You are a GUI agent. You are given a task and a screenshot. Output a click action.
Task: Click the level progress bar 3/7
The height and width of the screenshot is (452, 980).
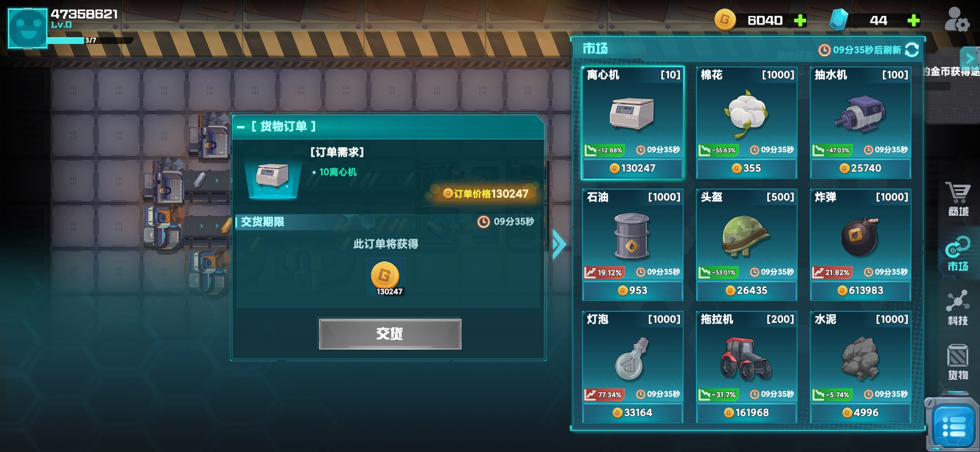pos(90,41)
